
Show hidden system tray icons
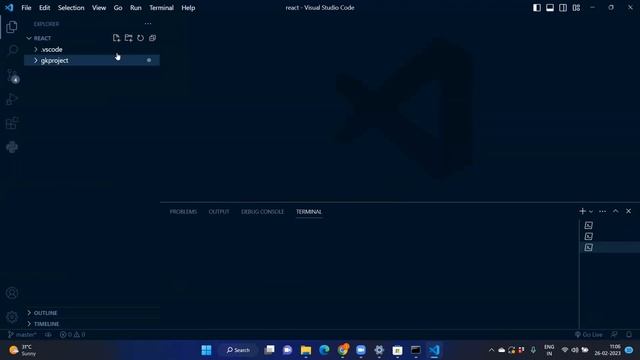tap(491, 350)
